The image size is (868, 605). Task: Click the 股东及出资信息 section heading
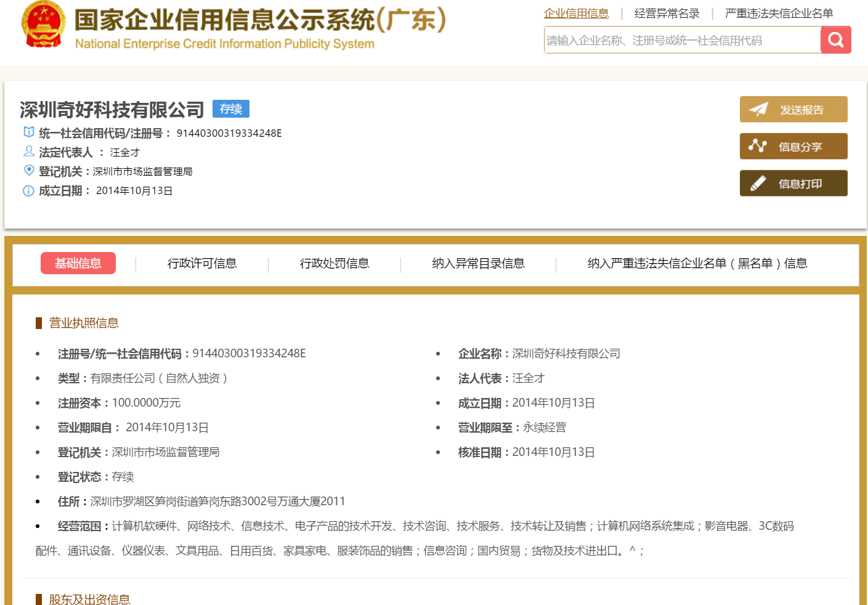pos(89,599)
